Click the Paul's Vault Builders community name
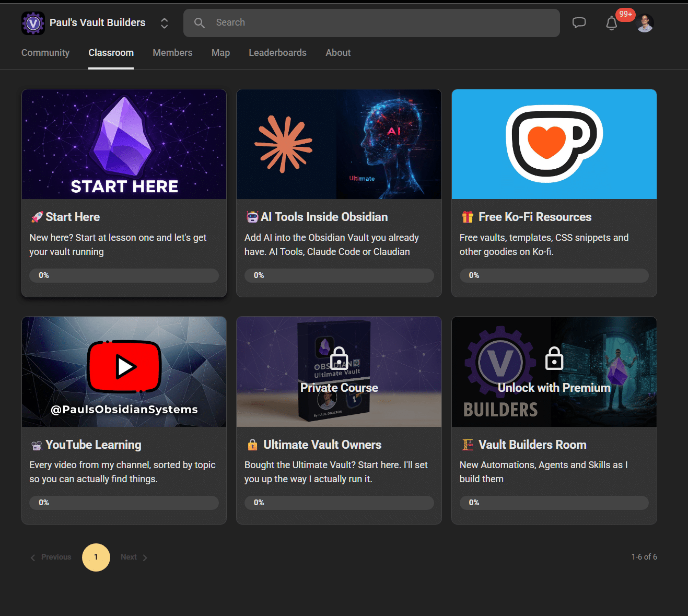 [98, 23]
